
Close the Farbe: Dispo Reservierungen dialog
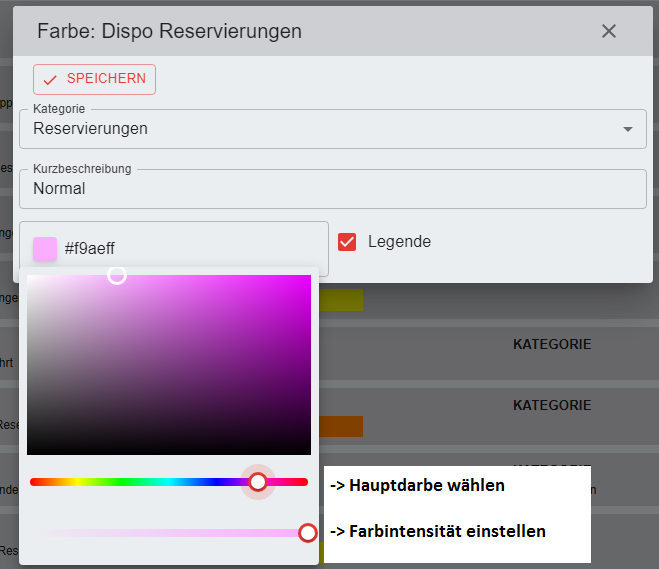pos(609,31)
